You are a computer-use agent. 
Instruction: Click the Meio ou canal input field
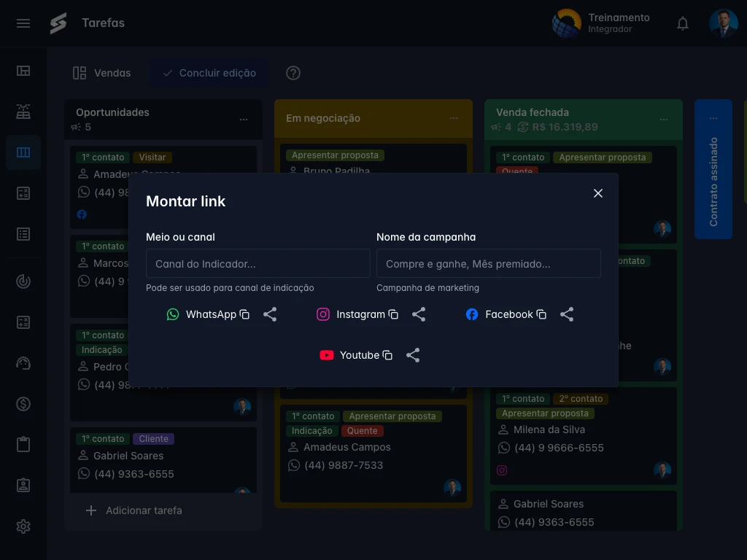258,263
